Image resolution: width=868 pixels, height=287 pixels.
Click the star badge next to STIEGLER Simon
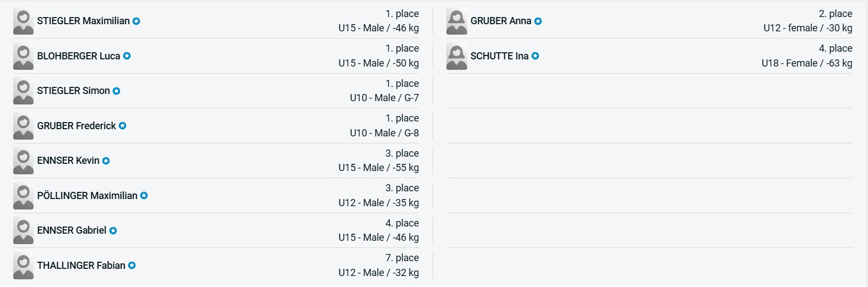[117, 91]
